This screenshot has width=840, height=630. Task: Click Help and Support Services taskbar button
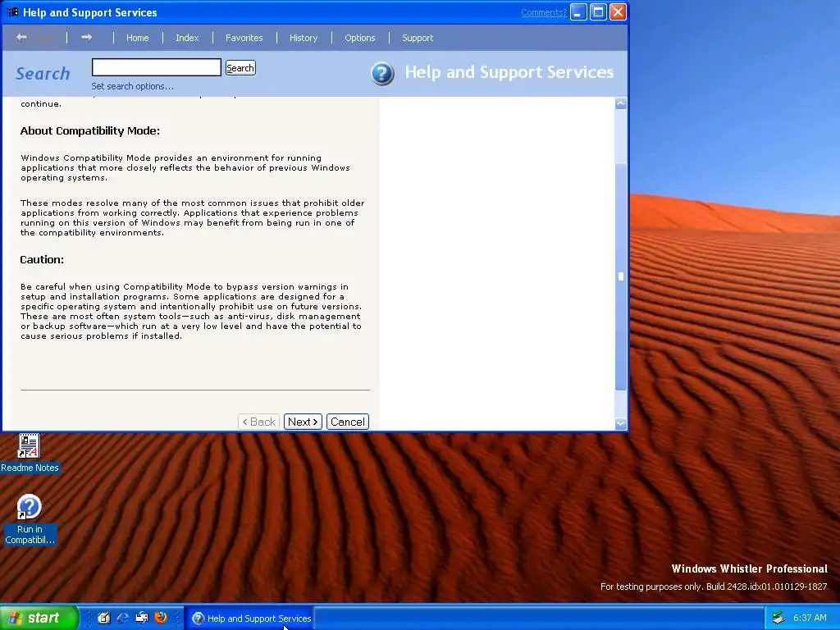click(x=249, y=619)
